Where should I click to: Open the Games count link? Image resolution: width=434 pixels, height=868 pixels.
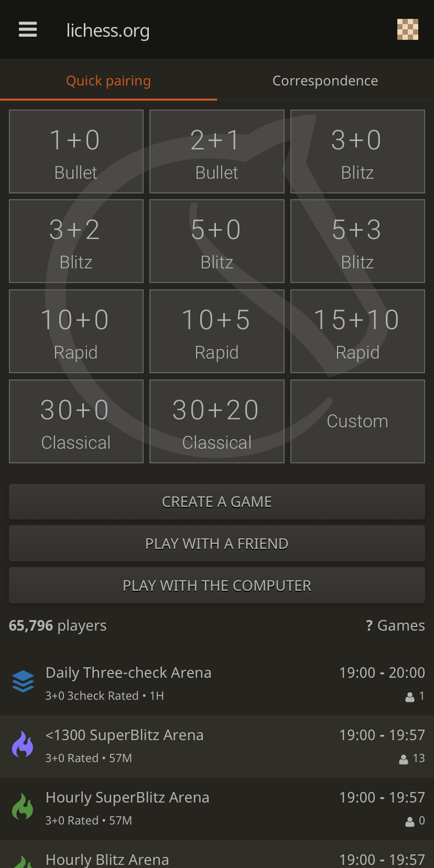pos(395,626)
